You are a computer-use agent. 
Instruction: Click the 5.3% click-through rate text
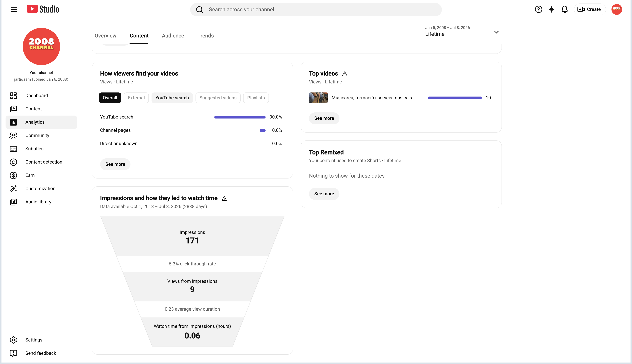point(192,264)
